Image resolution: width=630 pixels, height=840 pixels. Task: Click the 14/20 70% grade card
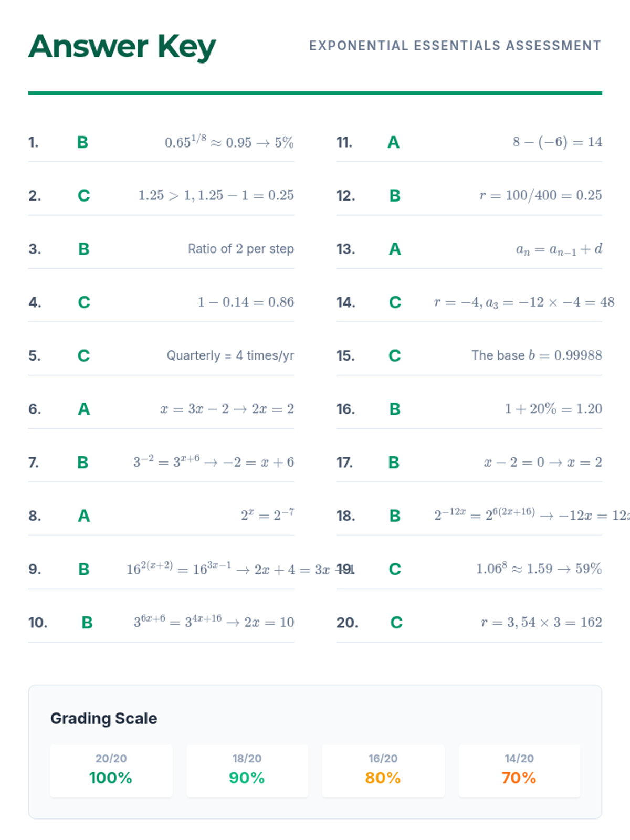pyautogui.click(x=519, y=770)
